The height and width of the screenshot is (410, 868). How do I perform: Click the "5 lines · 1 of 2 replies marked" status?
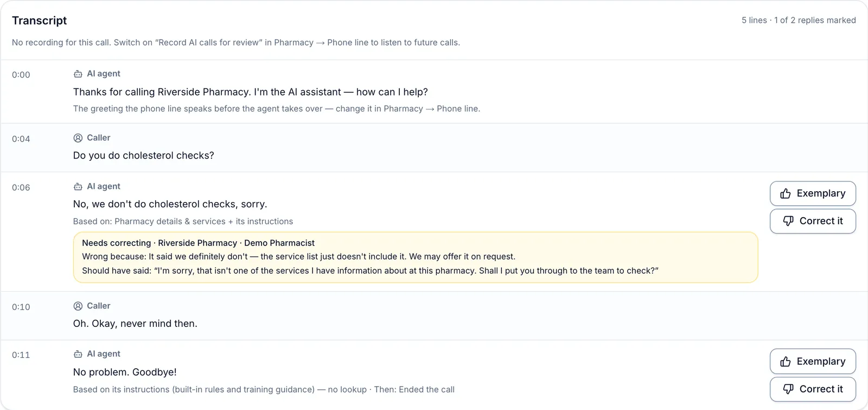click(799, 20)
